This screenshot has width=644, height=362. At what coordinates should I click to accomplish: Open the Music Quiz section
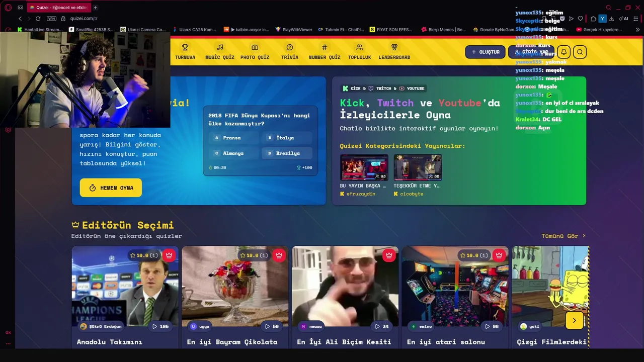(x=220, y=52)
